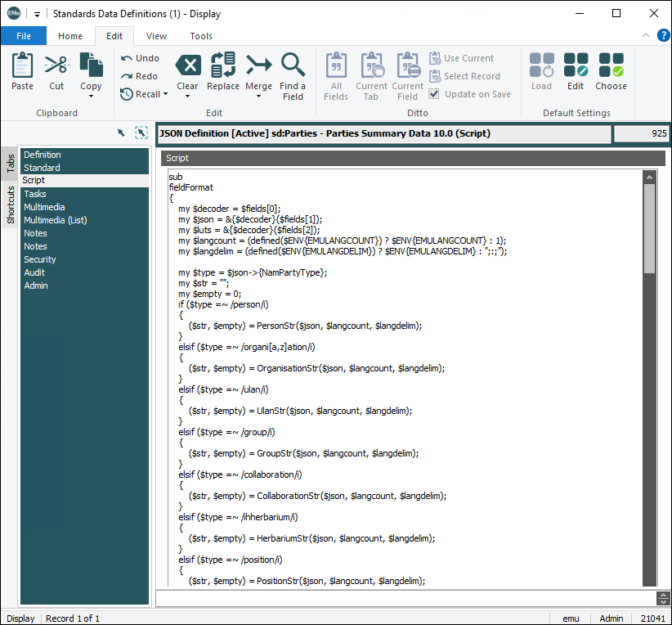
Task: Open the File menu
Action: [24, 36]
